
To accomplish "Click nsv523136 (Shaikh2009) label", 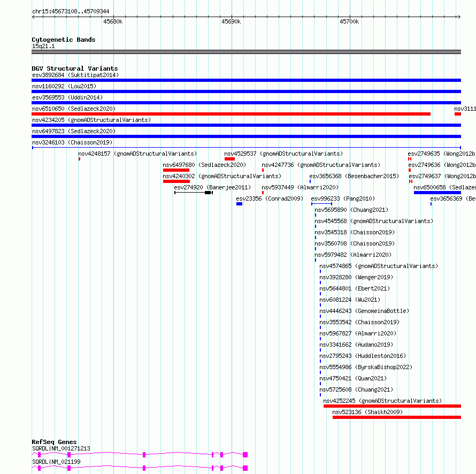I will (367, 412).
